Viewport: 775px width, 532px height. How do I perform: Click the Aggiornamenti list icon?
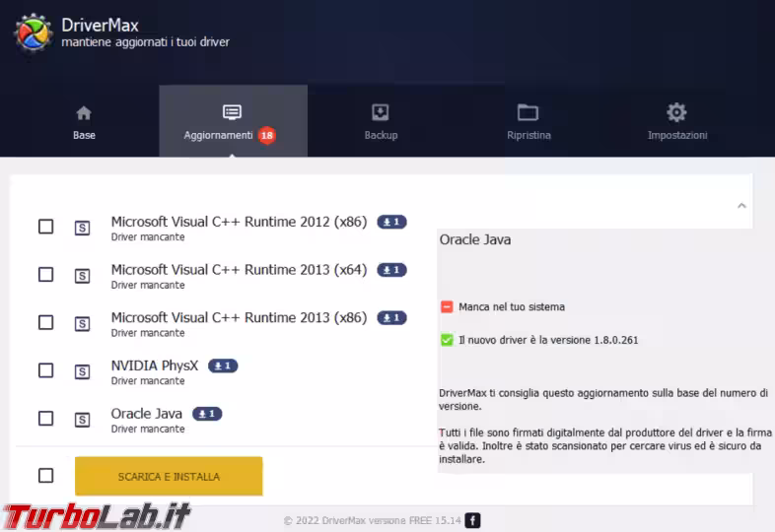(232, 112)
